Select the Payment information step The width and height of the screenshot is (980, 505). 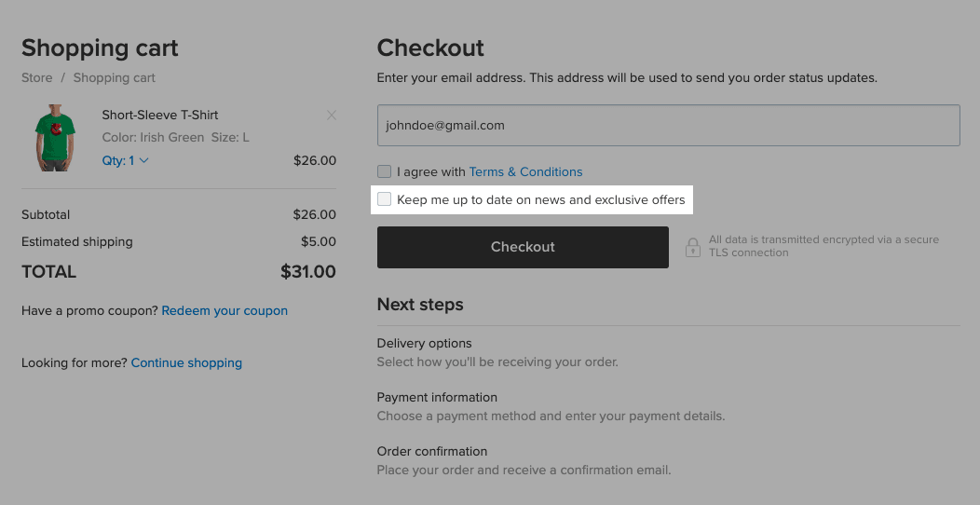coord(437,398)
